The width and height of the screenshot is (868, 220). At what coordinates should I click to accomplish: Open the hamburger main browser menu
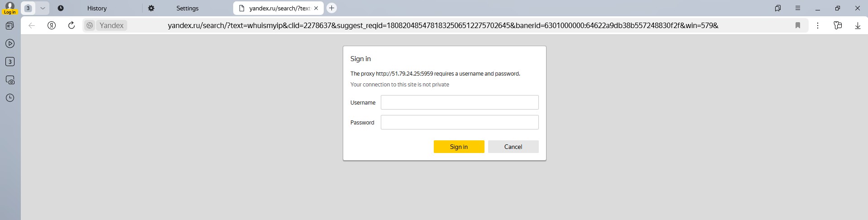[797, 8]
